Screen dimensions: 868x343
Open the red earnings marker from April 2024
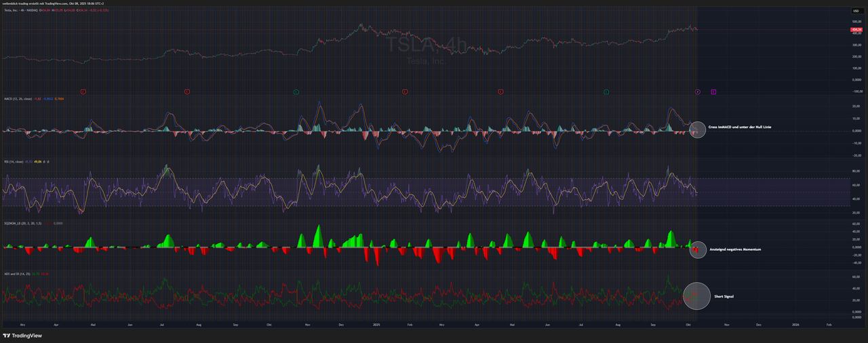click(83, 92)
